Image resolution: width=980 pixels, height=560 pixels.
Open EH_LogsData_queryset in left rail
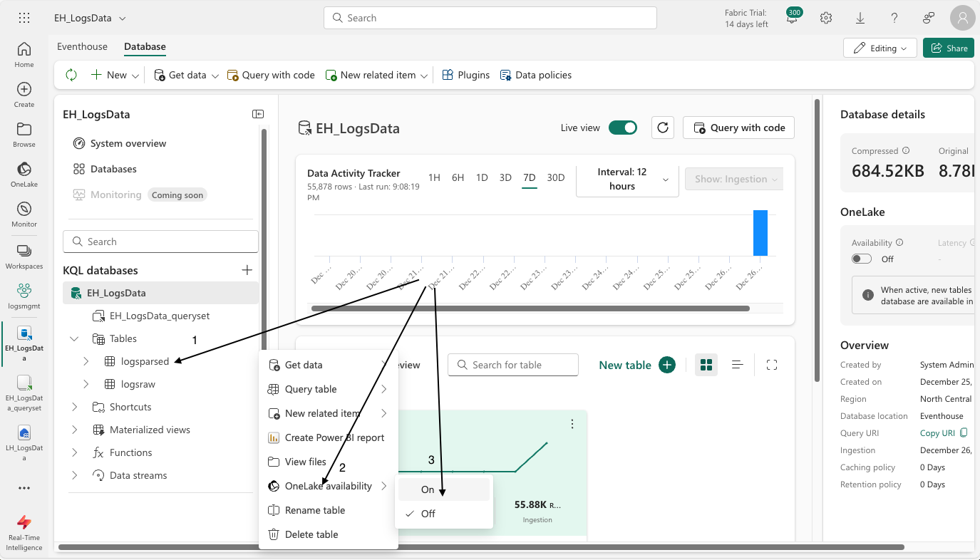point(24,393)
